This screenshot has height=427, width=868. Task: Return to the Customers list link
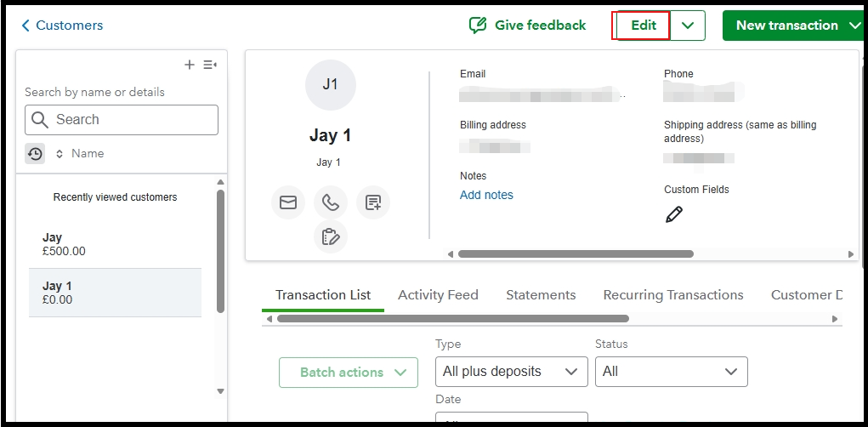(x=69, y=26)
